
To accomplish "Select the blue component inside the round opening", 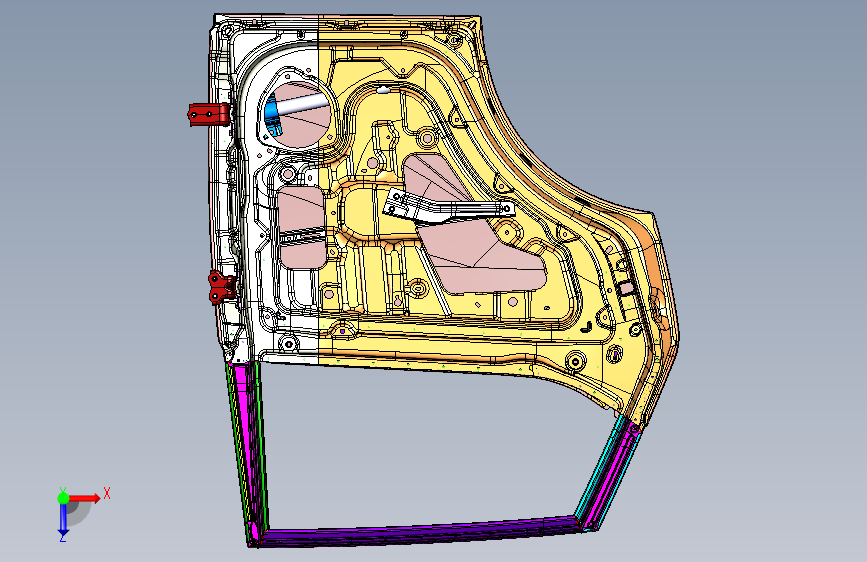I will 273,117.
